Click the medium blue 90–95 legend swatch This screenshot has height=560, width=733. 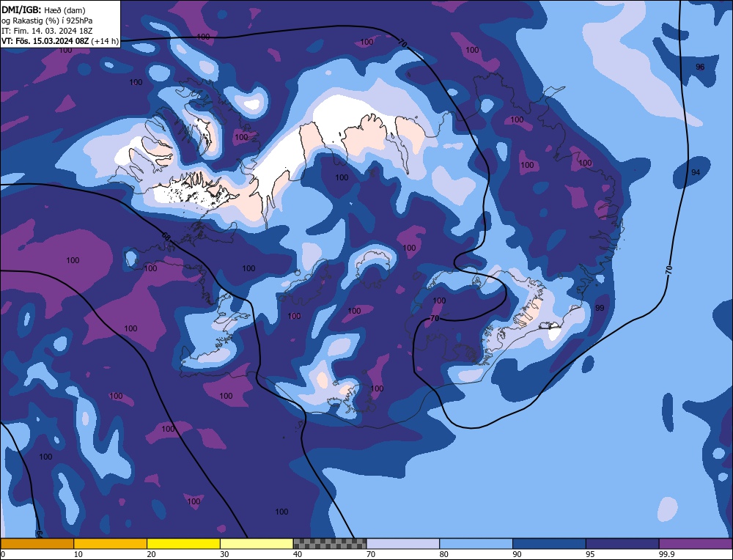point(549,543)
